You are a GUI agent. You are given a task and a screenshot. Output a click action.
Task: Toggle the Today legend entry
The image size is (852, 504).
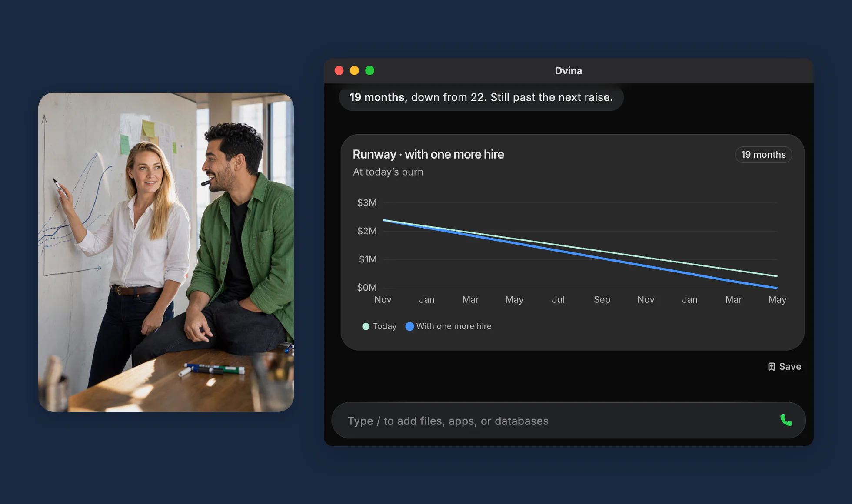pyautogui.click(x=379, y=326)
